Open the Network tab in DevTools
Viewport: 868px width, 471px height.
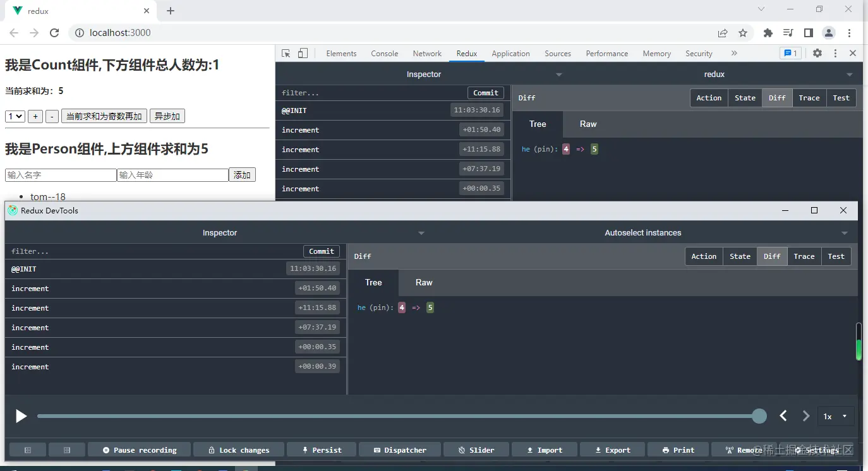(427, 54)
